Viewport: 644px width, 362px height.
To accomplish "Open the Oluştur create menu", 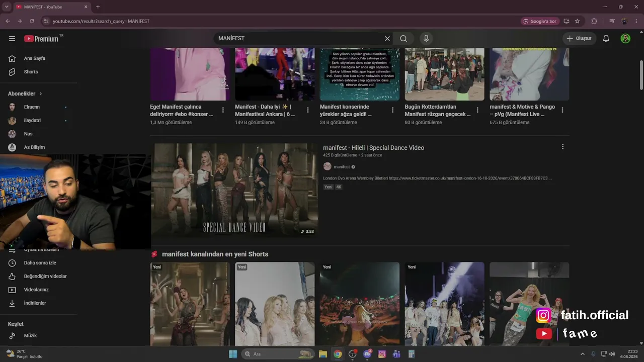I will click(579, 39).
